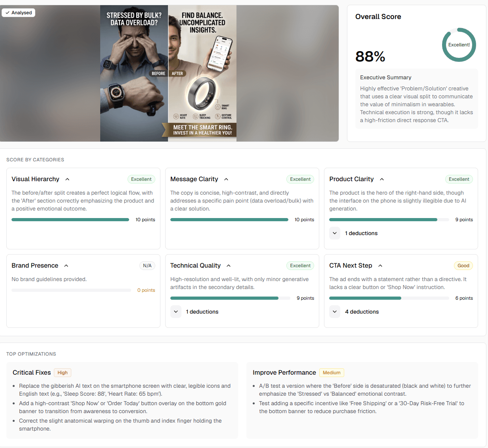Viewport: 488px width, 448px height.
Task: Click the 88% overall score
Action: coord(370,56)
